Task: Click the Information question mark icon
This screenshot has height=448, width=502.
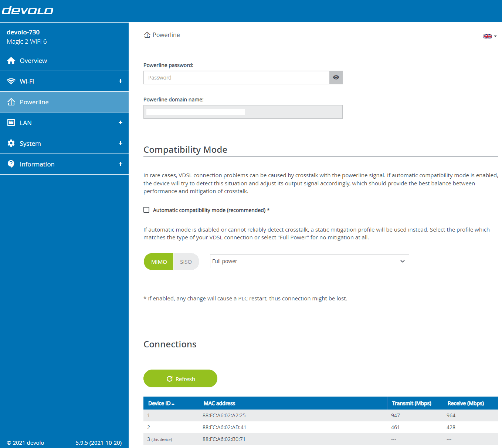Action: pyautogui.click(x=11, y=164)
